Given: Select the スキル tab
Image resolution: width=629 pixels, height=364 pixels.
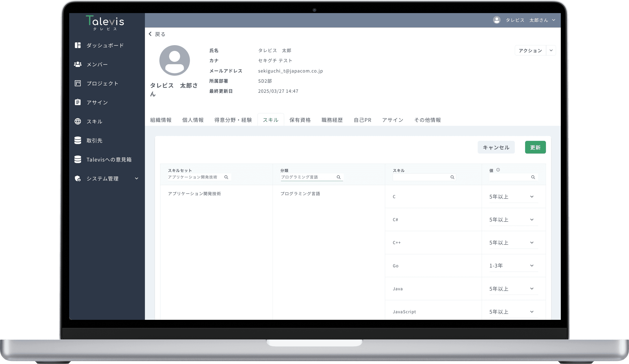Looking at the screenshot, I should click(x=271, y=120).
